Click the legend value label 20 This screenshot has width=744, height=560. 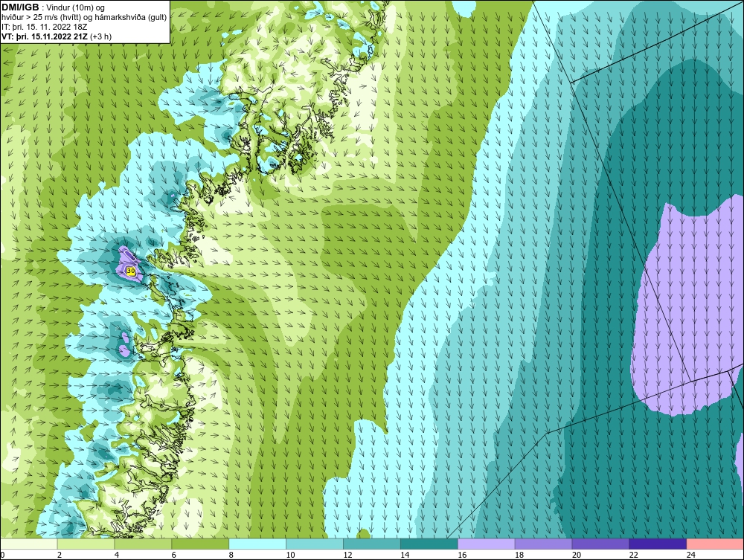(x=577, y=555)
